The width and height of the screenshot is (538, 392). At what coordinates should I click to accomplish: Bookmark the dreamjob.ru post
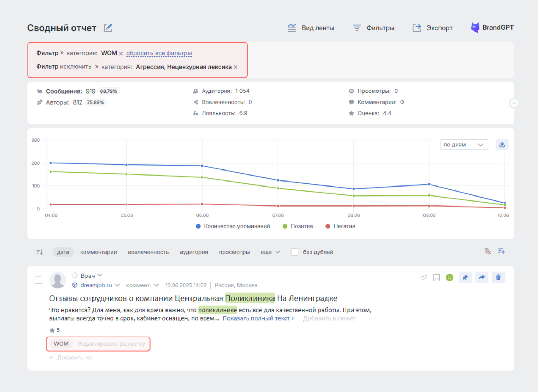(436, 277)
